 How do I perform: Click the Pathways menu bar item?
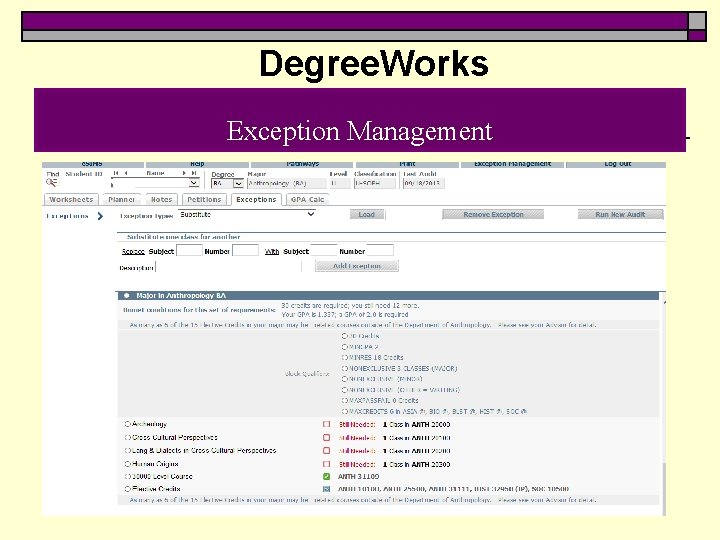tap(302, 164)
